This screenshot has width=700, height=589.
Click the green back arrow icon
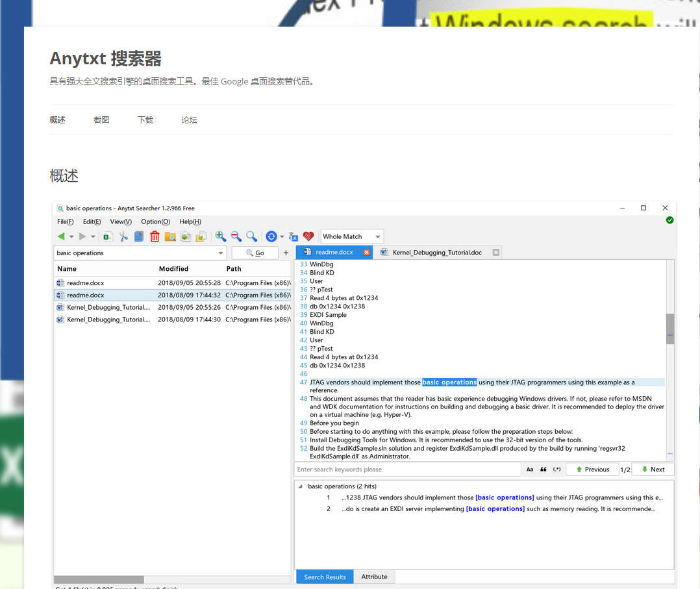coord(61,236)
